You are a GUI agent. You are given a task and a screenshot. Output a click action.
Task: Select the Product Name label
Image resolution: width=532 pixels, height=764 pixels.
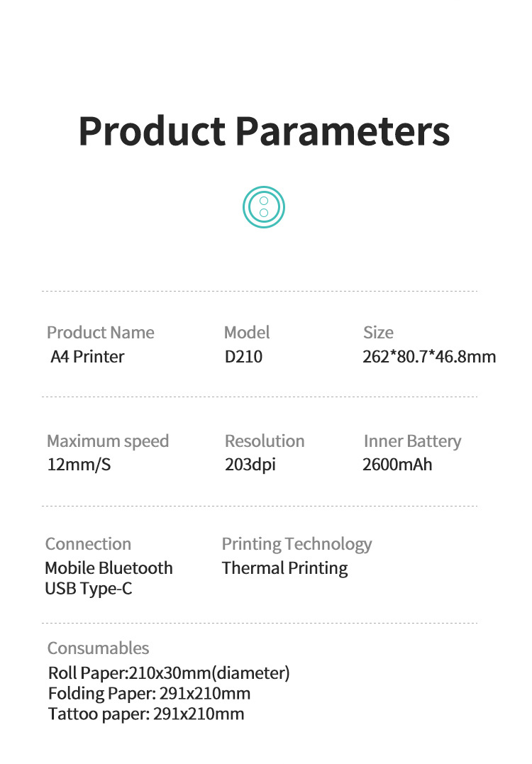(100, 332)
